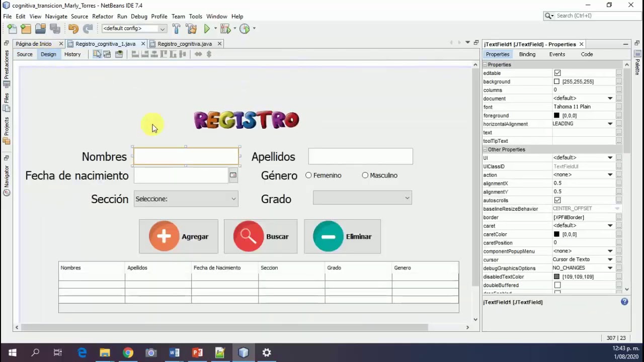Viewport: 644px width, 362px height.
Task: Toggle the doubleBuffered property checkbox
Action: tap(557, 285)
